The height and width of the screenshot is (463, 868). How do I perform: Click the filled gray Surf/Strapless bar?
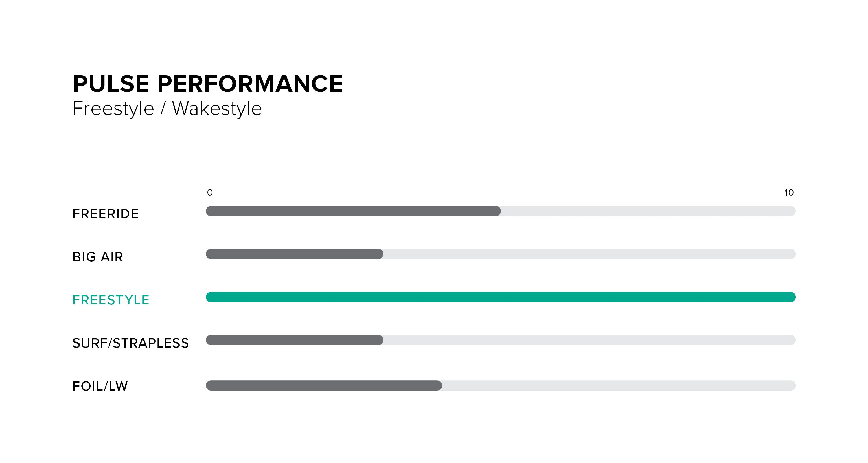[x=295, y=340]
